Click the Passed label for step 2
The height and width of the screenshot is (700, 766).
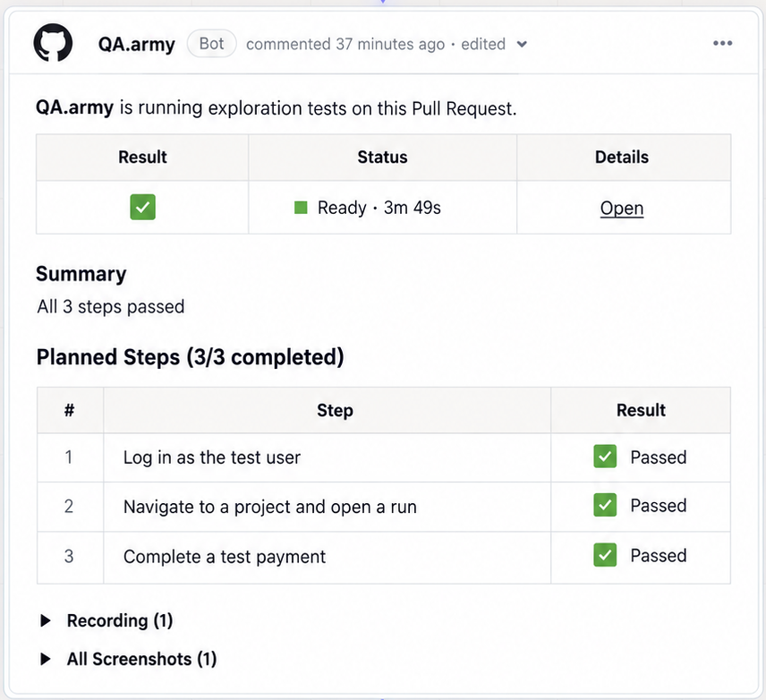point(658,506)
